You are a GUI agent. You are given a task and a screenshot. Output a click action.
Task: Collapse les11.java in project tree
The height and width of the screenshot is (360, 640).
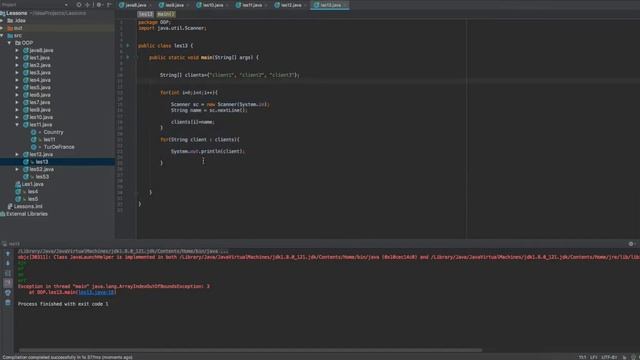(17, 124)
